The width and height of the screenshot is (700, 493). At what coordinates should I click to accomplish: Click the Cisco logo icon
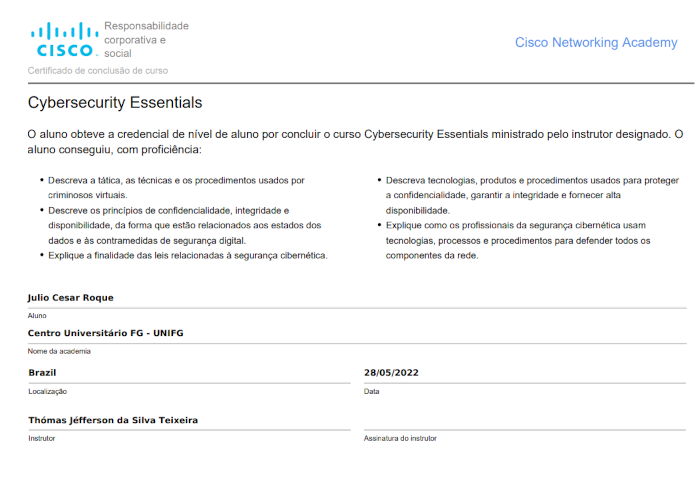62,39
